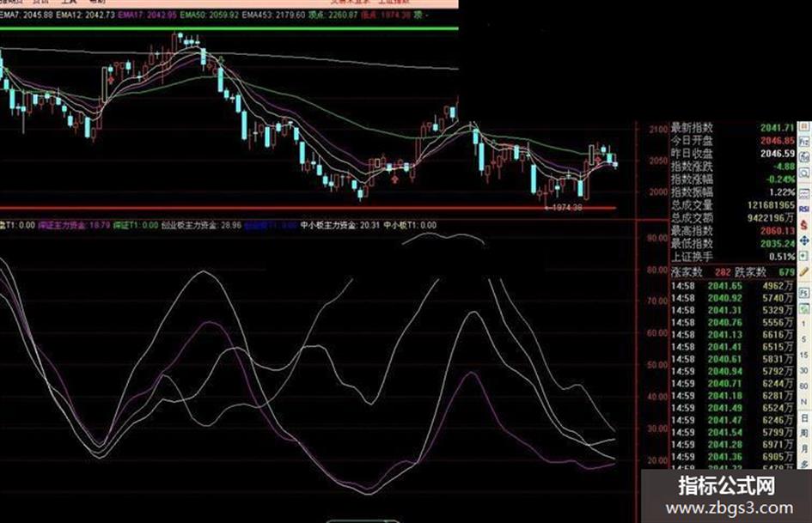Click the EMA7: 2045.88 indicator label
The image size is (812, 523).
click(x=26, y=15)
